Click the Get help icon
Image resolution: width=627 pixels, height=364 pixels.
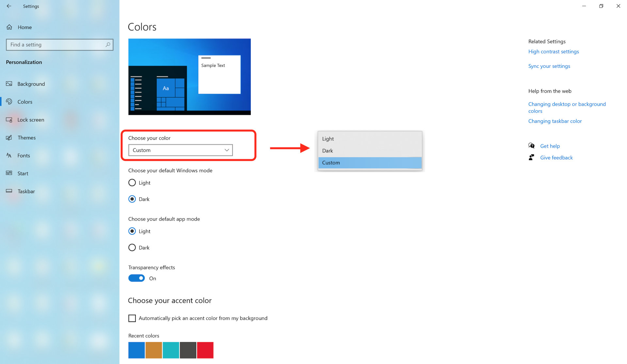(532, 146)
